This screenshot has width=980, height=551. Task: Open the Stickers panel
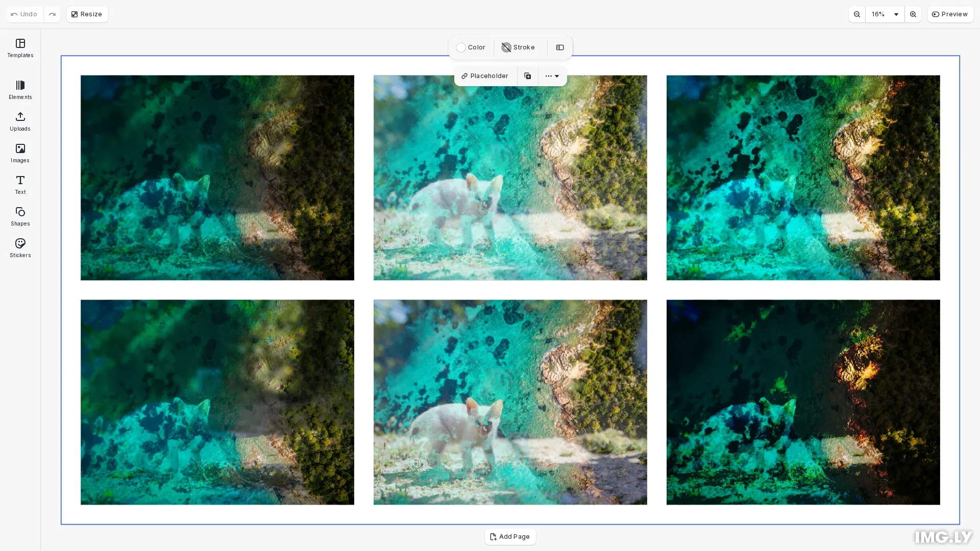[x=20, y=248]
